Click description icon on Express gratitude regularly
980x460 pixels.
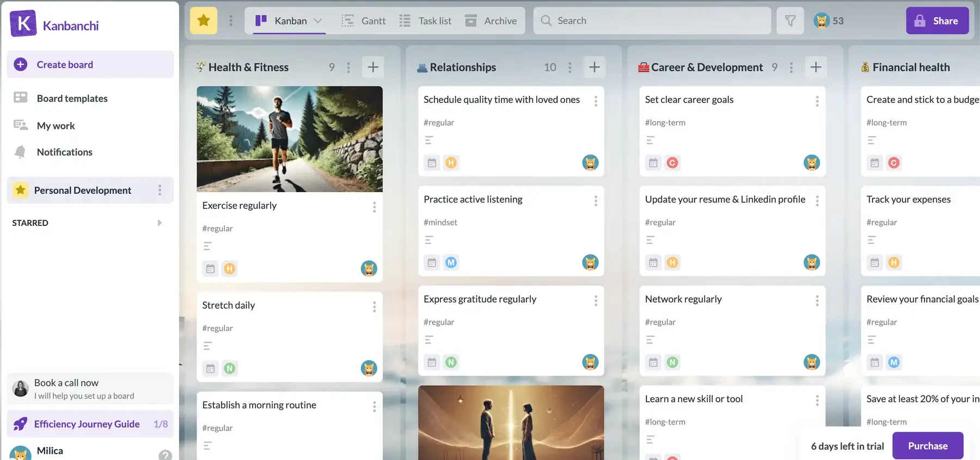point(429,340)
